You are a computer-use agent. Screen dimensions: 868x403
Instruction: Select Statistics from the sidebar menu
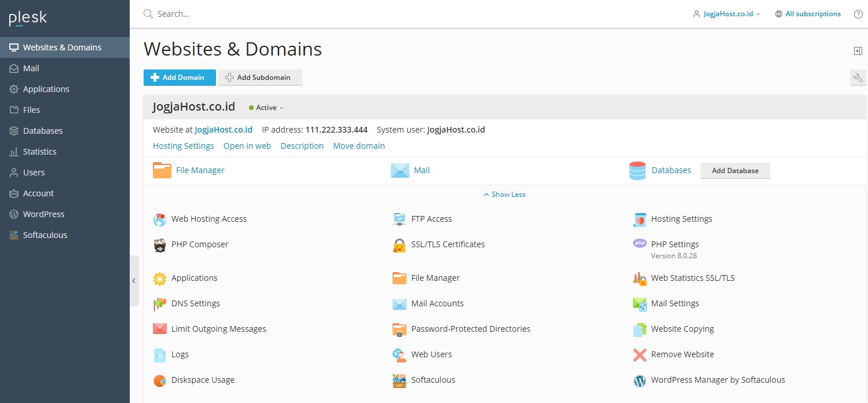[x=39, y=152]
